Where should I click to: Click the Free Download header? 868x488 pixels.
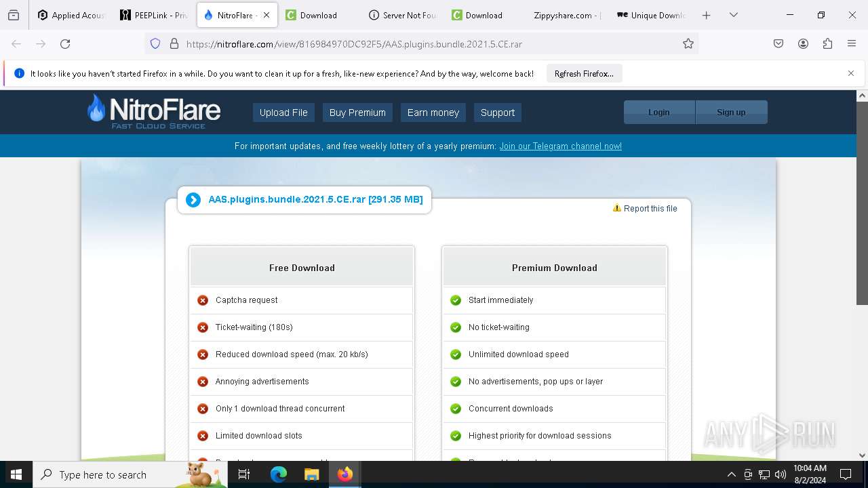point(302,268)
